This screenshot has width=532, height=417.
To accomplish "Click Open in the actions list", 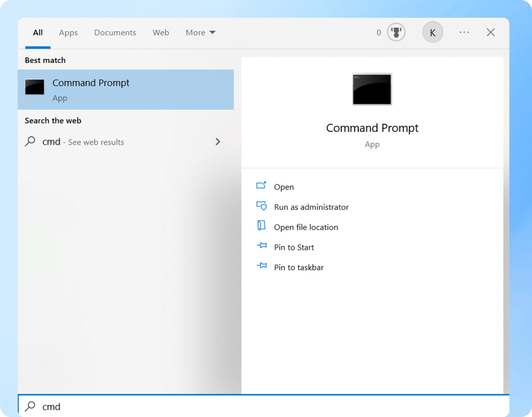I will click(x=284, y=187).
